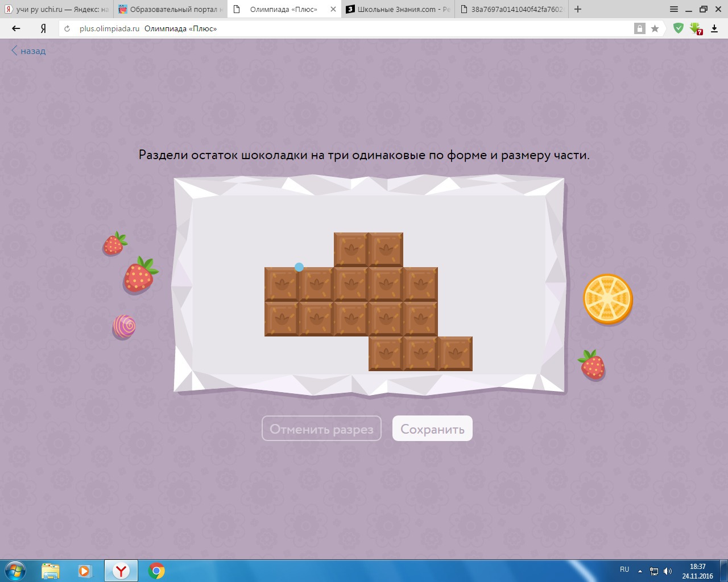Click the blue cut point on the chocolate

pyautogui.click(x=299, y=267)
